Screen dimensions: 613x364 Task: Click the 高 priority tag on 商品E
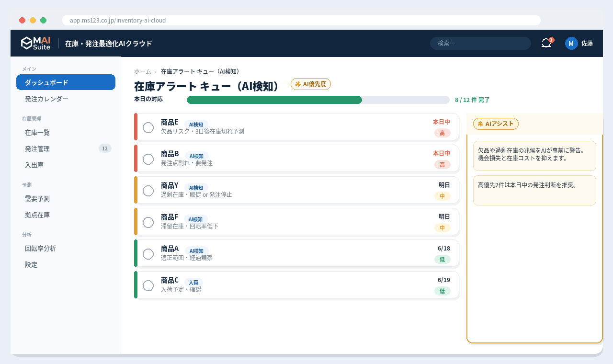[442, 133]
